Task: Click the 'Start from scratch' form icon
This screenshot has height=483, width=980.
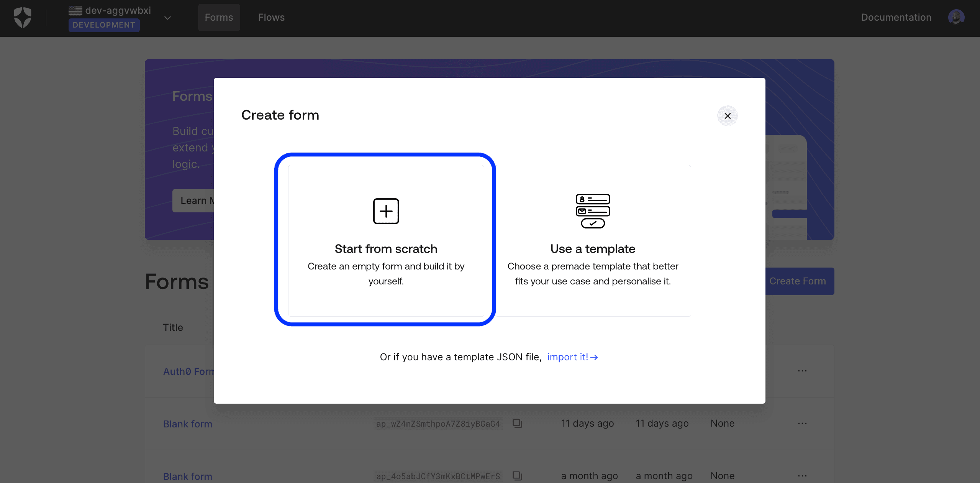Action: (386, 211)
